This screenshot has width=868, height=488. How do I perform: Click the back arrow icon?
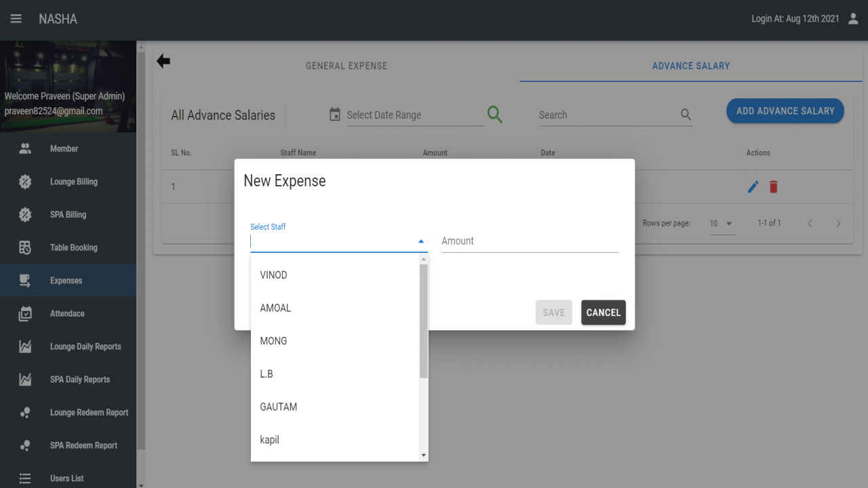pos(163,62)
